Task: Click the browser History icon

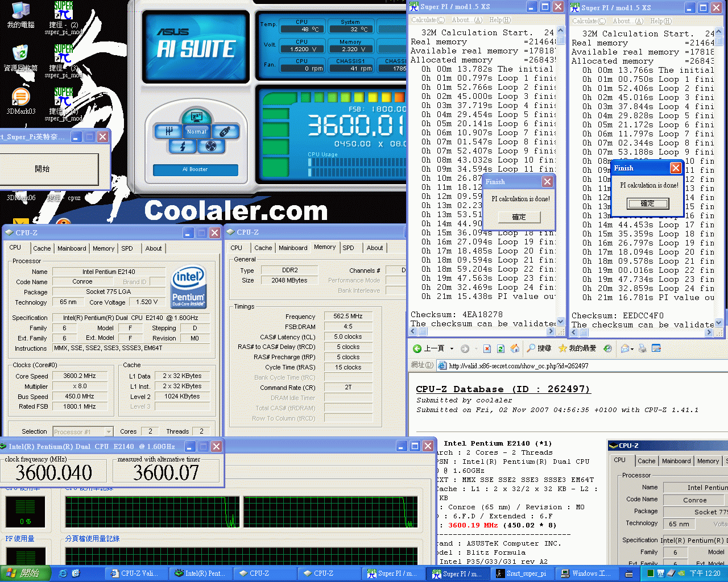Action: coord(607,348)
